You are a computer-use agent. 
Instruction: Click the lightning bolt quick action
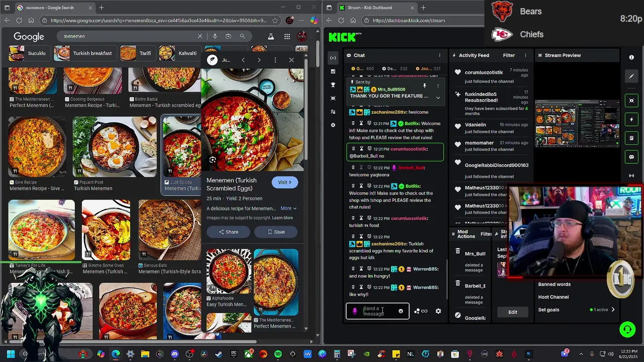tap(631, 120)
